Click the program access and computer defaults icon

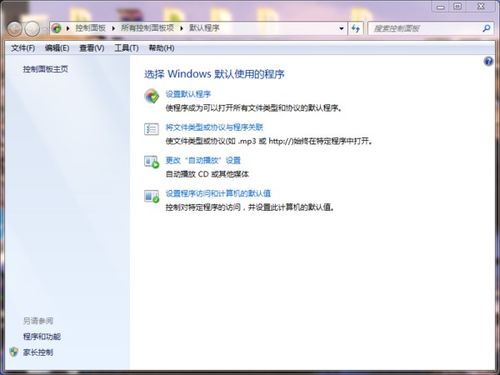(152, 196)
